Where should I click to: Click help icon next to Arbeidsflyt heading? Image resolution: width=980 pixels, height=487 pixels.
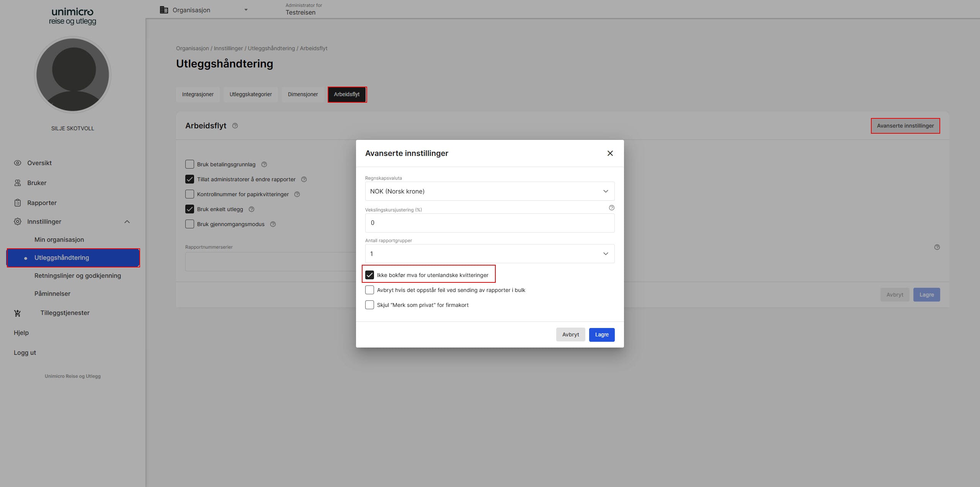[x=235, y=126]
